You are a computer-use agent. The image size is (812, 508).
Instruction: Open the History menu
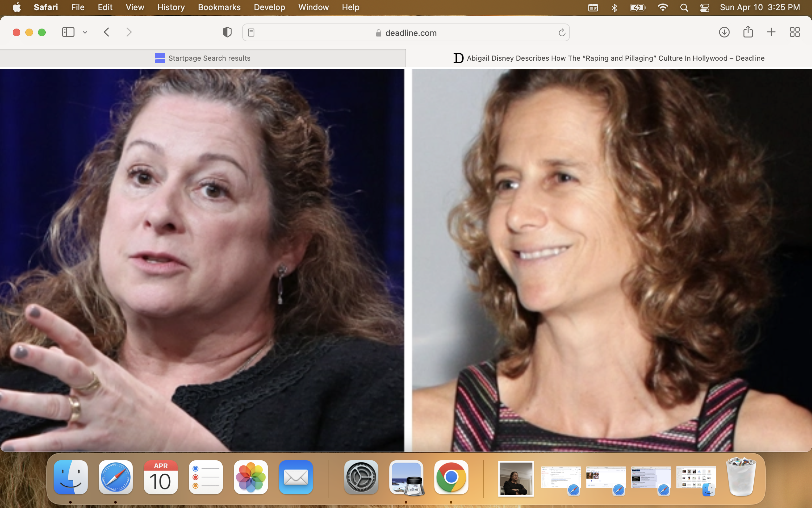pos(171,7)
